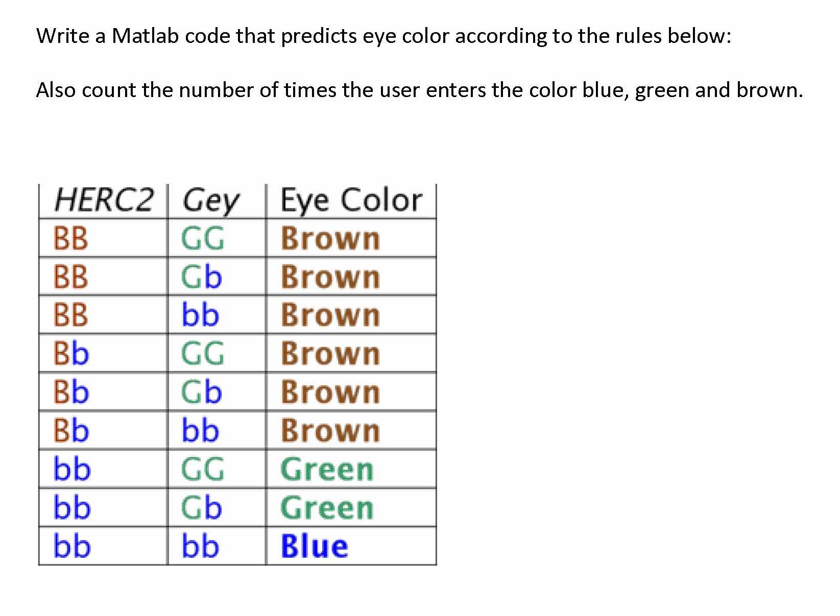840x616 pixels.
Task: Click the Eye Color column header
Action: (351, 200)
